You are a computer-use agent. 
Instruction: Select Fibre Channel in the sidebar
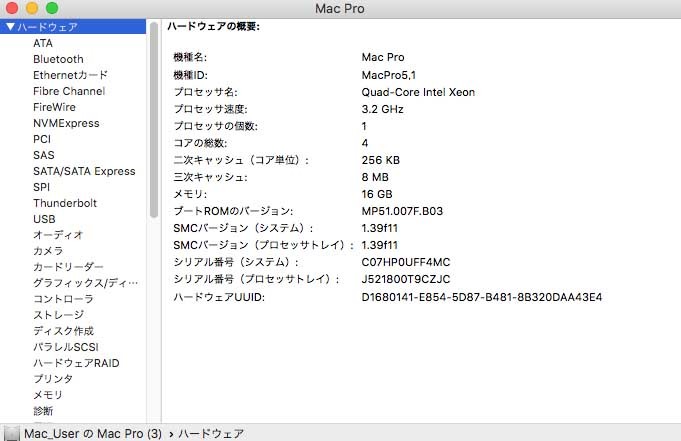(x=69, y=91)
